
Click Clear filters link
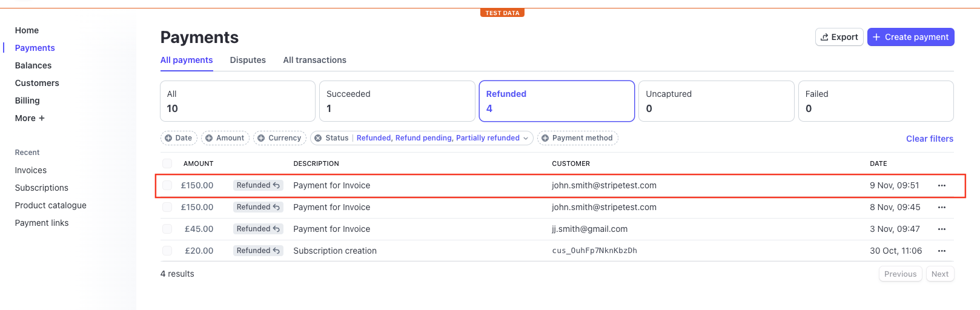(x=929, y=139)
